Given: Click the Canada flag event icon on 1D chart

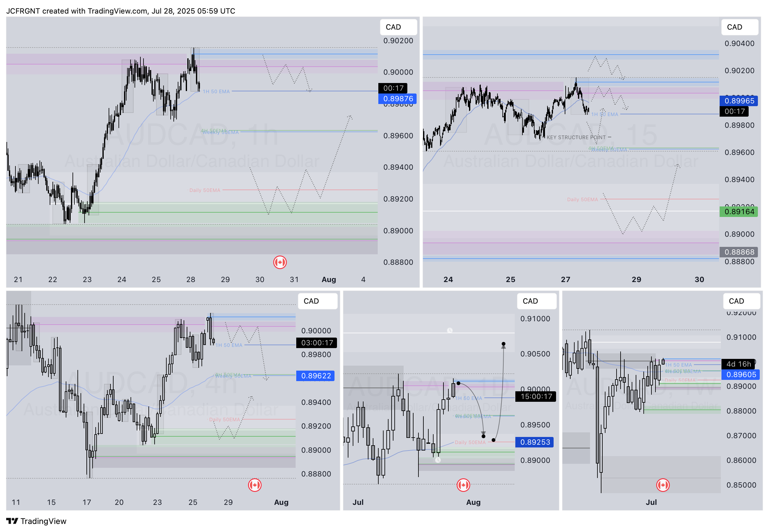Looking at the screenshot, I should [x=463, y=485].
